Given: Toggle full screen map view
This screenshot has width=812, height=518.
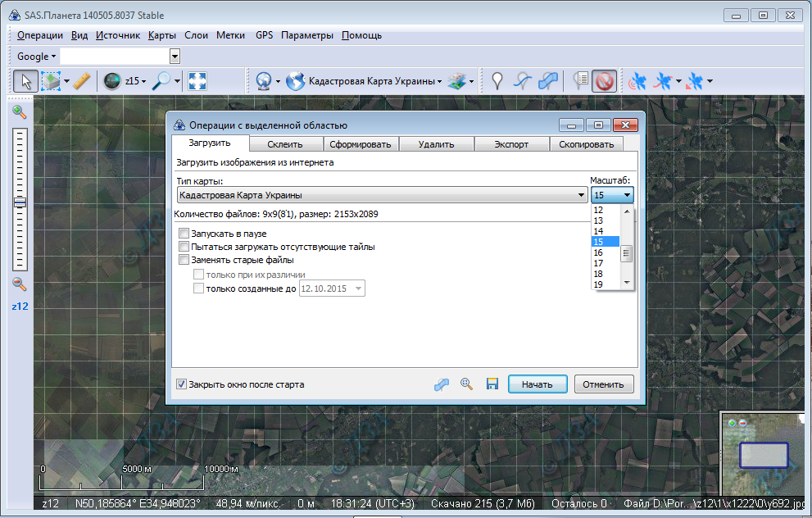Looking at the screenshot, I should coord(197,81).
